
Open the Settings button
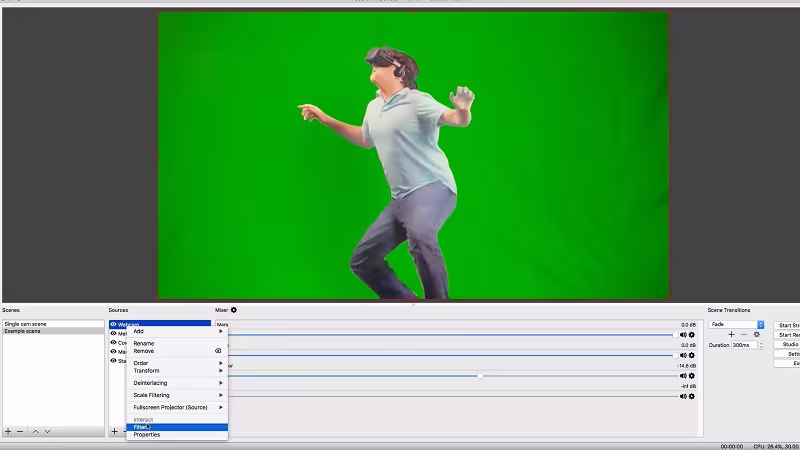tap(787, 354)
